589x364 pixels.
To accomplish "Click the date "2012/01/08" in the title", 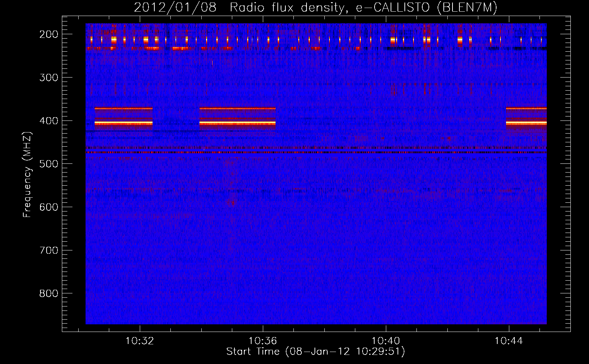I will (175, 7).
